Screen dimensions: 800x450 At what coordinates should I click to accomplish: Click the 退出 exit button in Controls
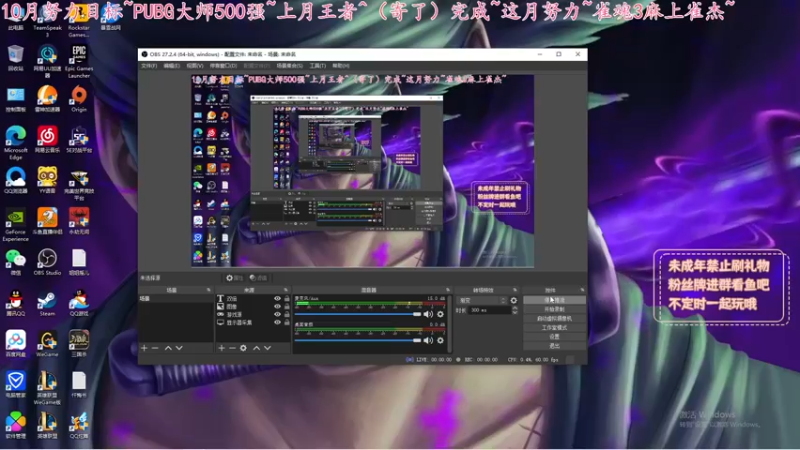[554, 346]
